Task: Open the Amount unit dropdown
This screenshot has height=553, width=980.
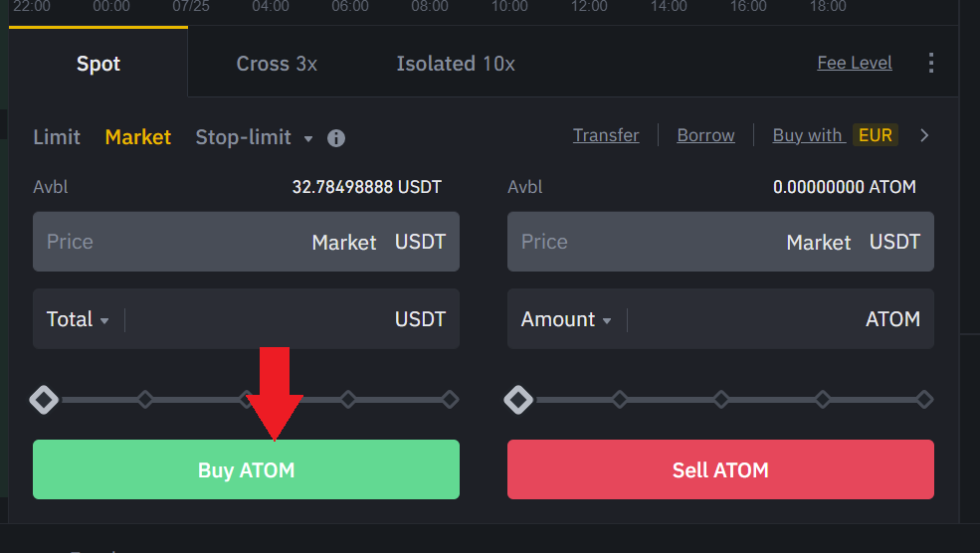Action: [x=566, y=319]
